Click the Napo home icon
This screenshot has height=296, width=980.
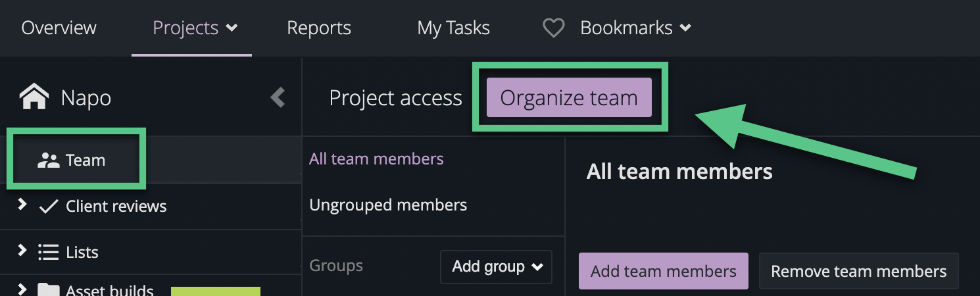[x=34, y=98]
